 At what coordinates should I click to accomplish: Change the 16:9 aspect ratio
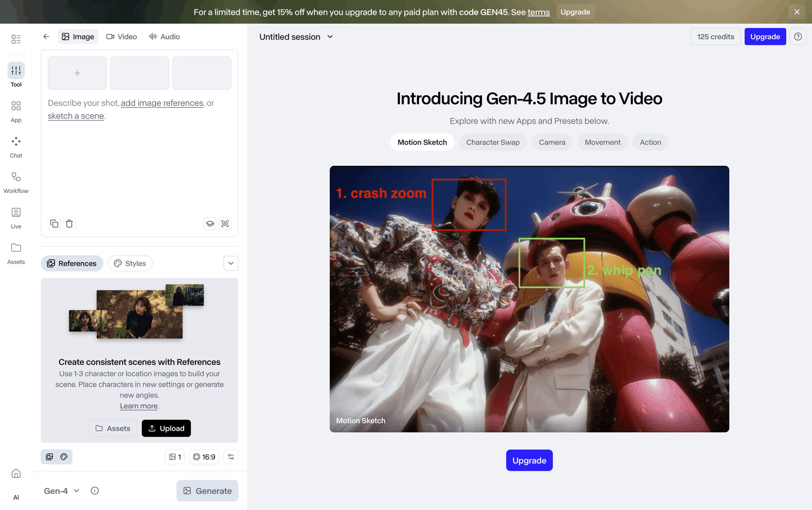204,457
